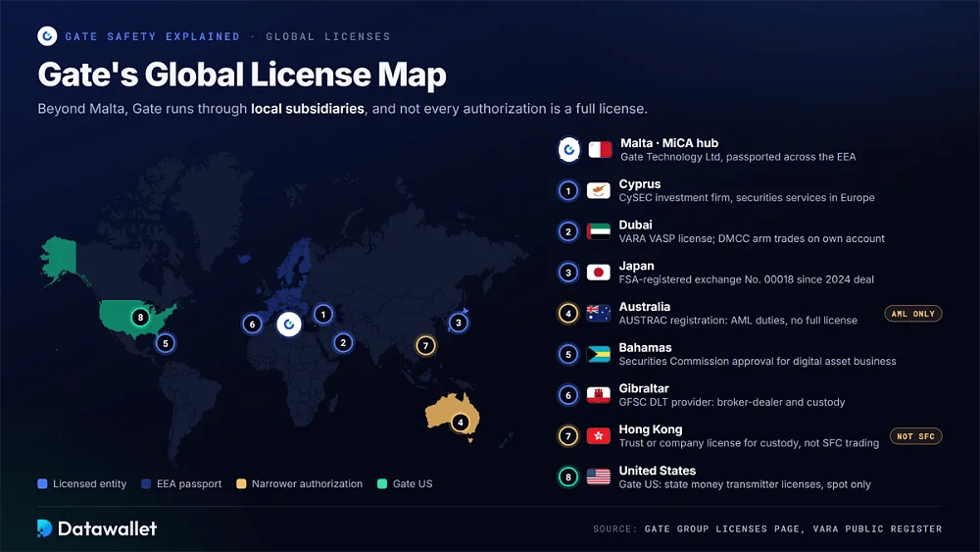Screen dimensions: 980x552
Task: Click the Australia flag icon
Action: [598, 313]
